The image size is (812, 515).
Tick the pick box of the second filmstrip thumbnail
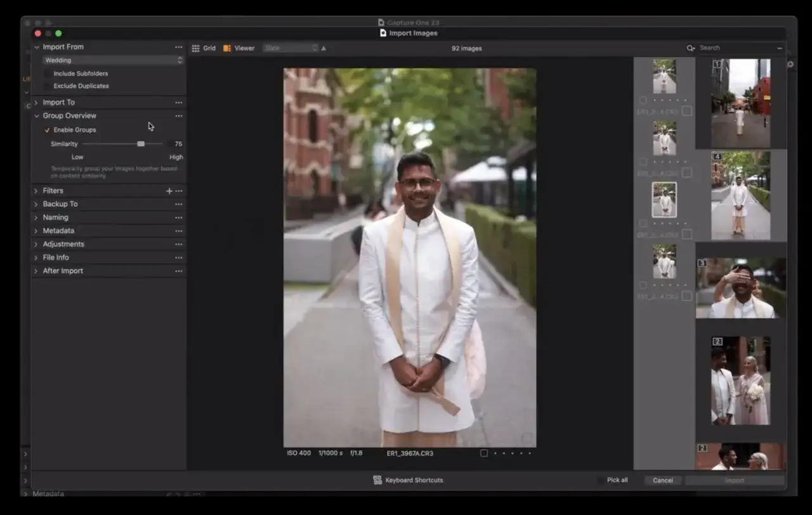click(687, 173)
